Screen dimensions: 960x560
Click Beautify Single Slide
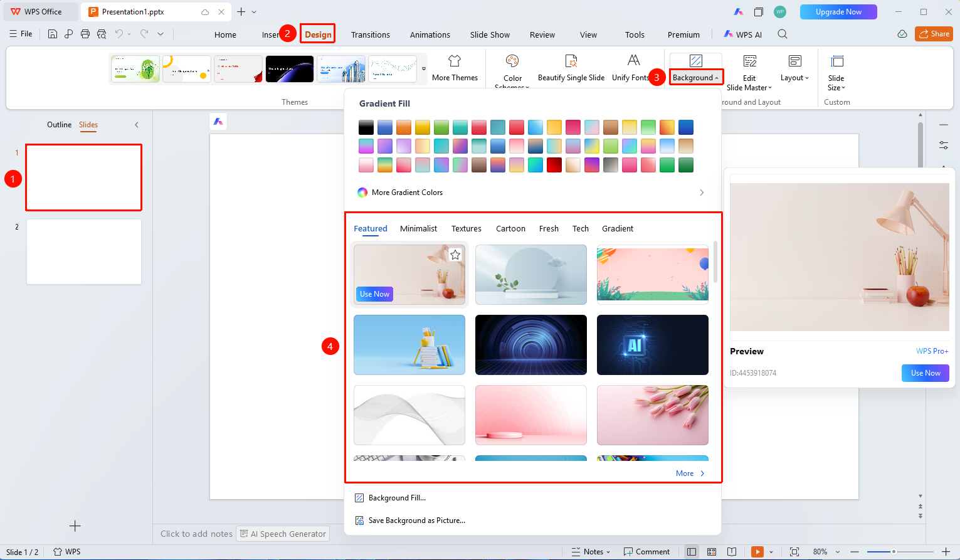[571, 68]
